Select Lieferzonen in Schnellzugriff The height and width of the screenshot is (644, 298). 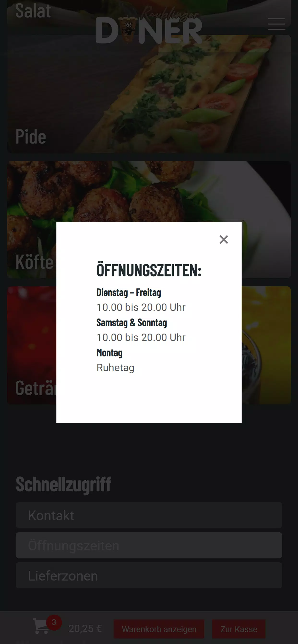(149, 575)
